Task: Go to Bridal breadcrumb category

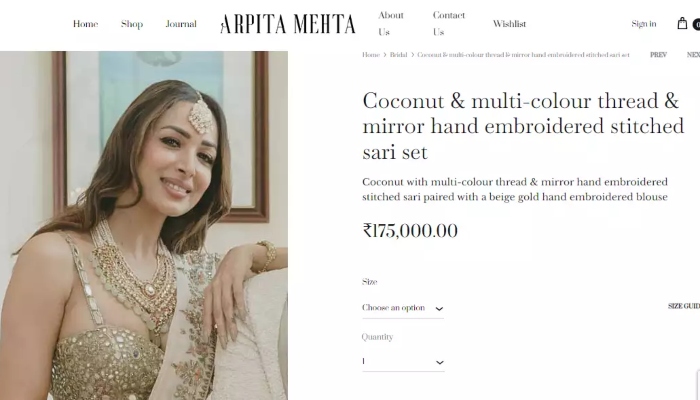Action: tap(398, 55)
